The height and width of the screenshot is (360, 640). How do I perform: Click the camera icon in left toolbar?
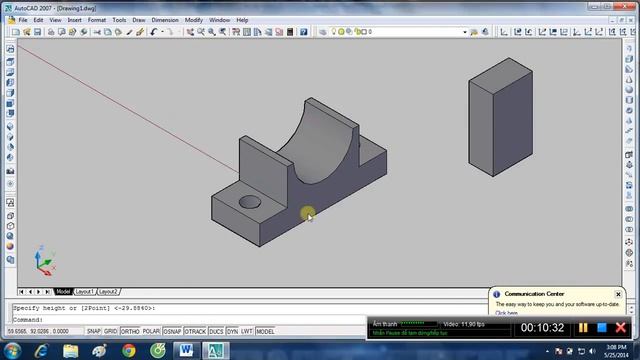10,171
